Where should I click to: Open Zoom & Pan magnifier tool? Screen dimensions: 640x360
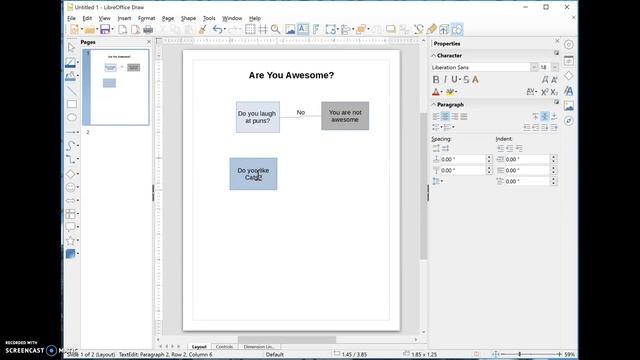click(276, 29)
